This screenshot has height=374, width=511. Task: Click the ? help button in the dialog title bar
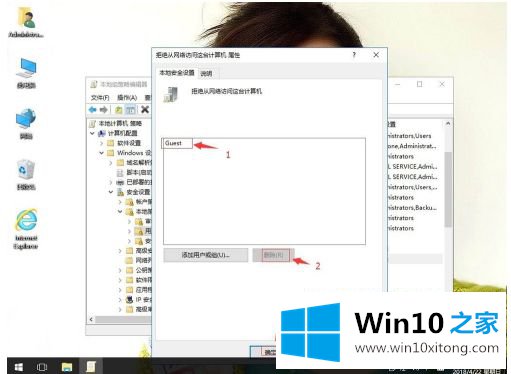354,55
